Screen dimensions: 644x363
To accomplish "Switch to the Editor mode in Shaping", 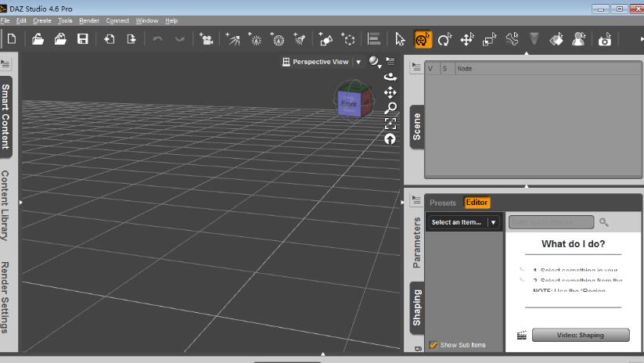I will pos(477,203).
